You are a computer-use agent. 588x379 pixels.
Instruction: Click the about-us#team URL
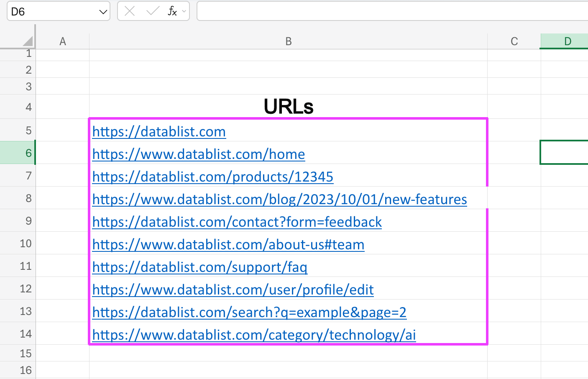[x=228, y=244]
